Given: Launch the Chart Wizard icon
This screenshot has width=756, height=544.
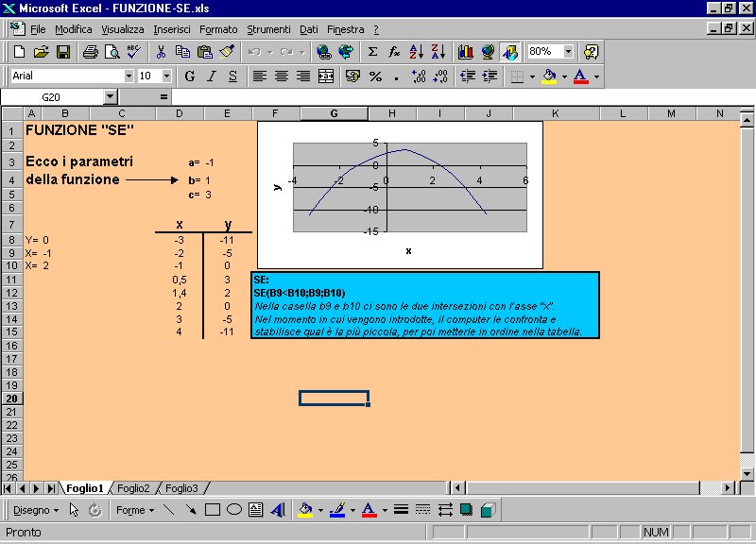Looking at the screenshot, I should pyautogui.click(x=465, y=52).
